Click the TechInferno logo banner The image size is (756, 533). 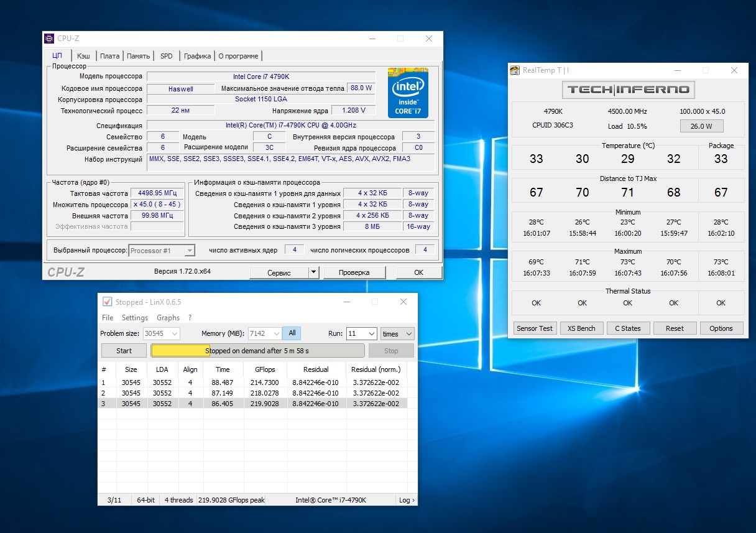pos(628,90)
